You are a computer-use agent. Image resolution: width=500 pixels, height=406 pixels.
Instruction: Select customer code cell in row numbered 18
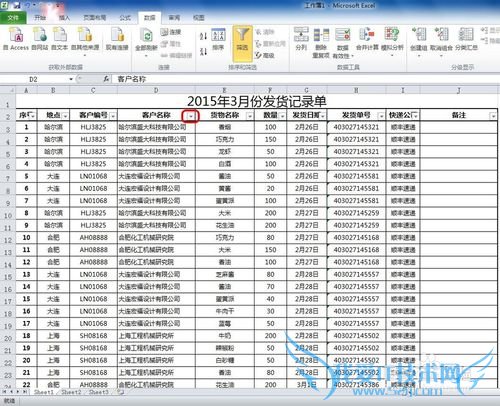coord(93,336)
